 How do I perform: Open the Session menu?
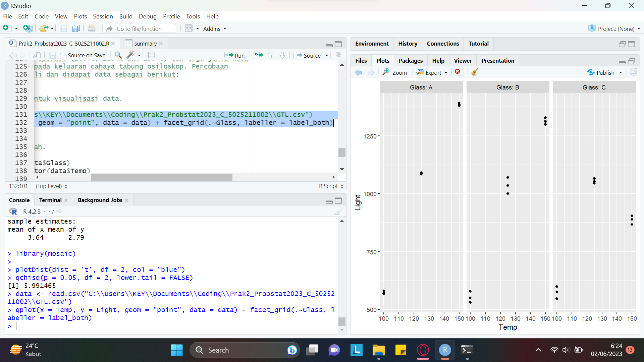(103, 16)
